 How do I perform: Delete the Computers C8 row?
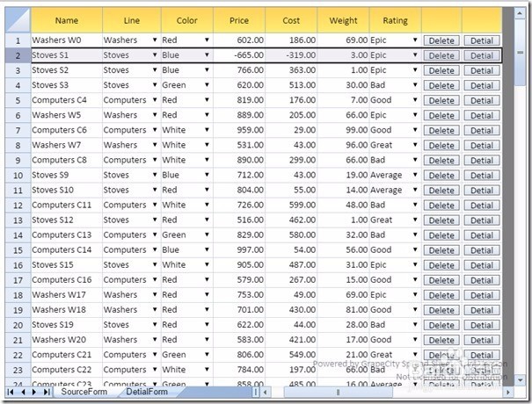tap(441, 161)
